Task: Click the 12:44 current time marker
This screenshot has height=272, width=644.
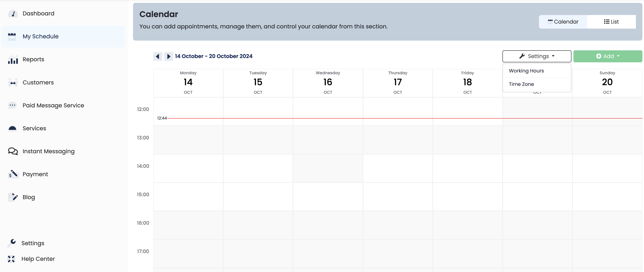Action: (x=162, y=118)
